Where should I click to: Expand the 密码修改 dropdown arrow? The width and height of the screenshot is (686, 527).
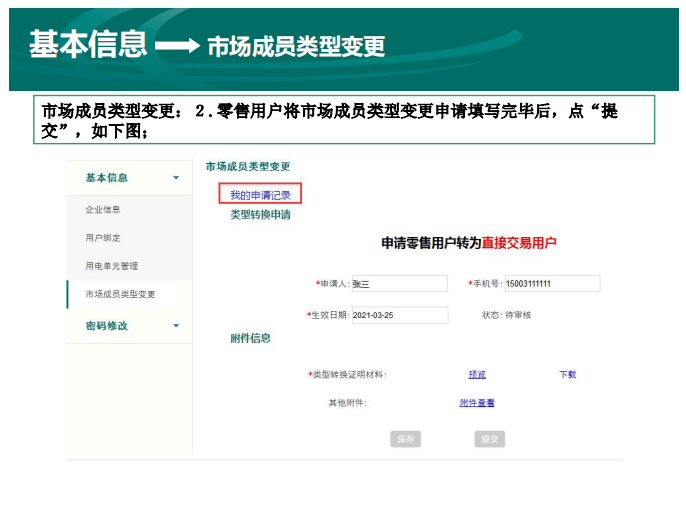click(176, 326)
